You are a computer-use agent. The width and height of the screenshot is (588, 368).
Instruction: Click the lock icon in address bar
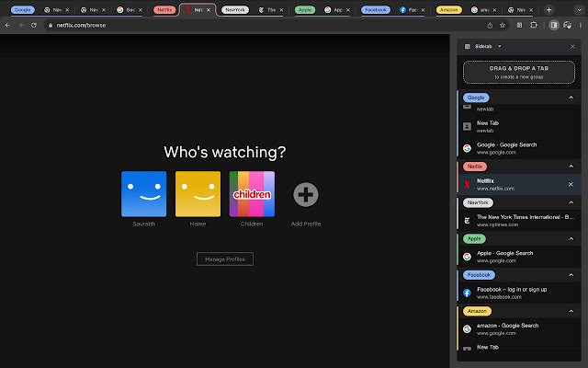(51, 25)
